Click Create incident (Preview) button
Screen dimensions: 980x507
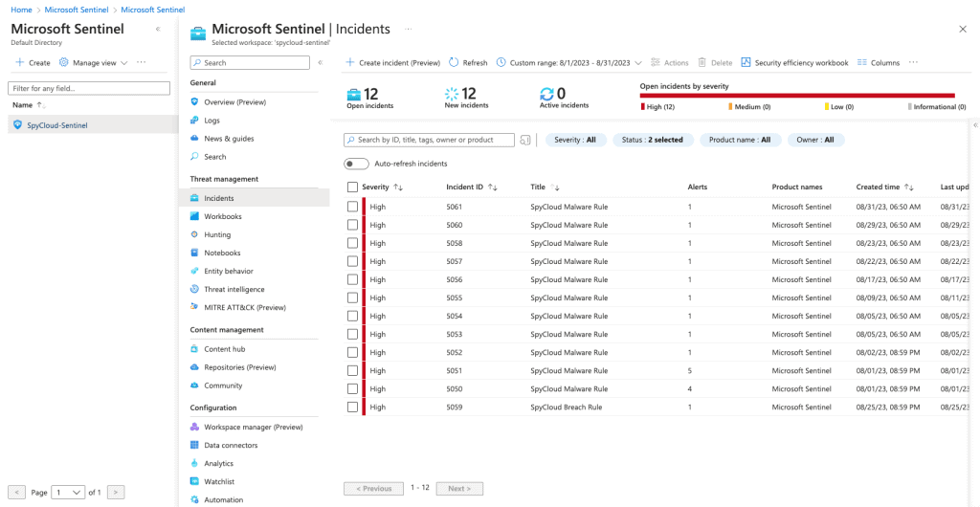point(392,63)
